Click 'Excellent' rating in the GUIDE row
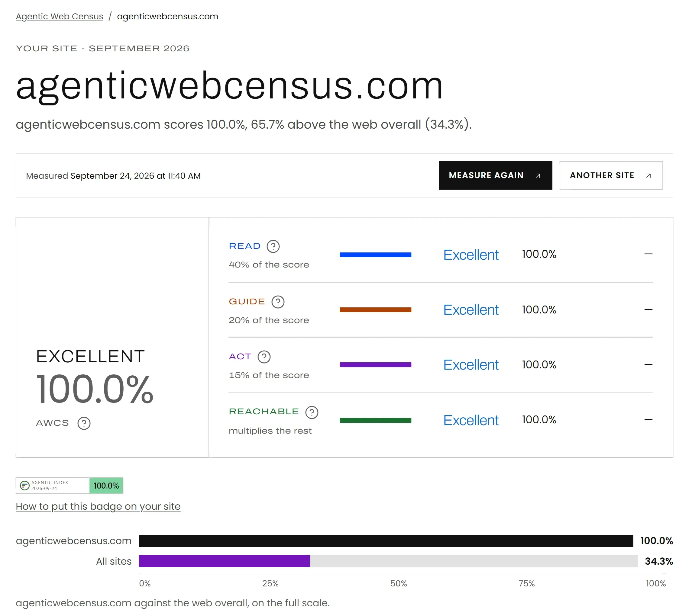The width and height of the screenshot is (689, 616). click(x=471, y=310)
